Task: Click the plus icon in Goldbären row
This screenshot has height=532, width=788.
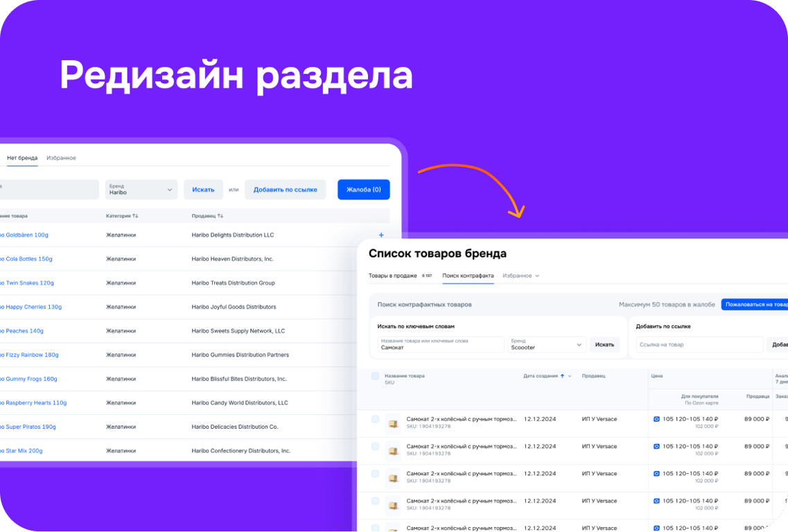Action: (x=381, y=235)
